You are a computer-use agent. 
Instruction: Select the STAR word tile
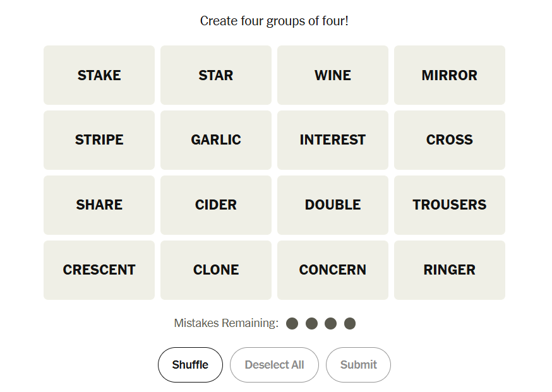[216, 75]
